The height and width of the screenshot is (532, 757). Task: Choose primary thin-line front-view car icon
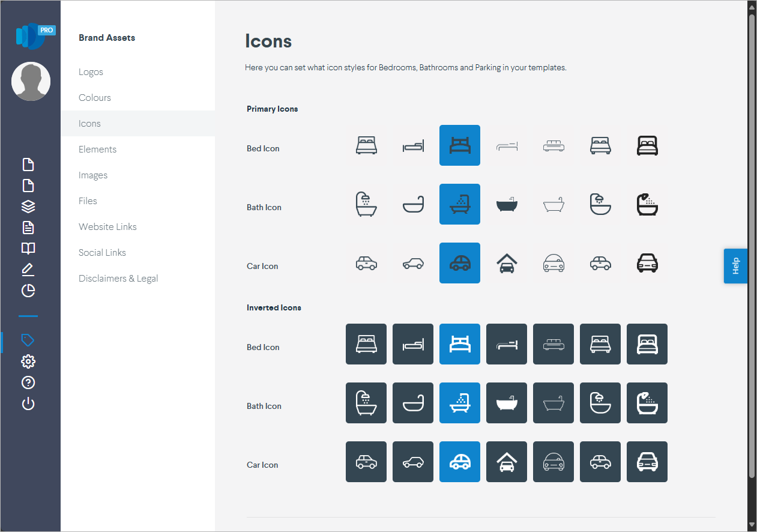pyautogui.click(x=553, y=263)
